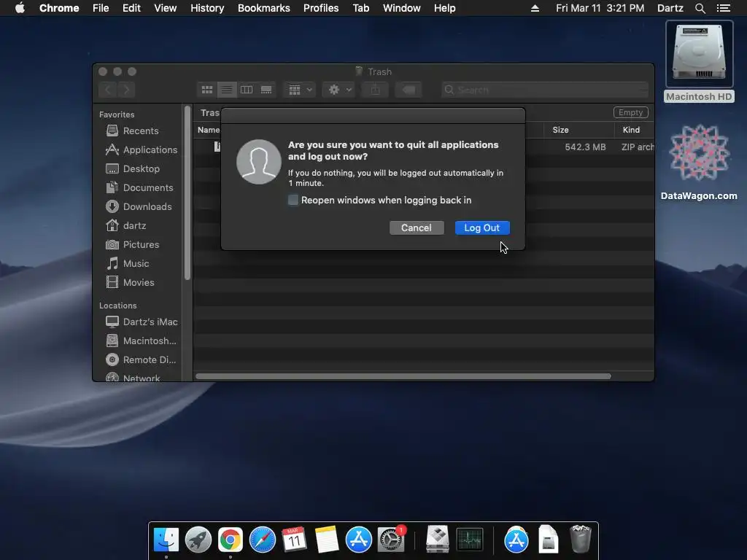
Task: Click the Edit Tags toolbar icon
Action: pos(409,90)
